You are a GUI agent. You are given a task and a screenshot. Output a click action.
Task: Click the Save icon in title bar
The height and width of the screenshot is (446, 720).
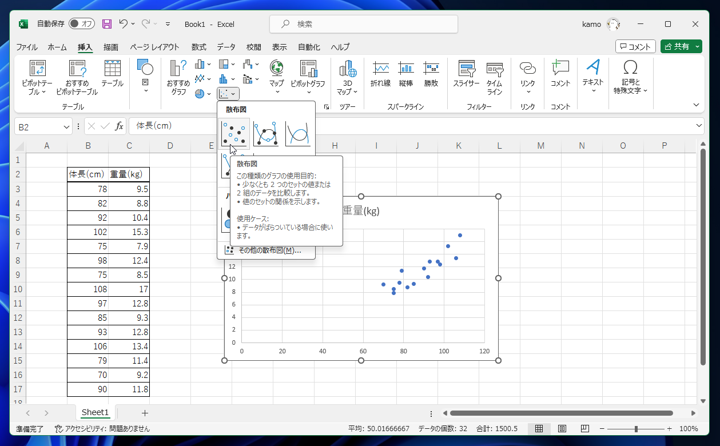coord(107,24)
